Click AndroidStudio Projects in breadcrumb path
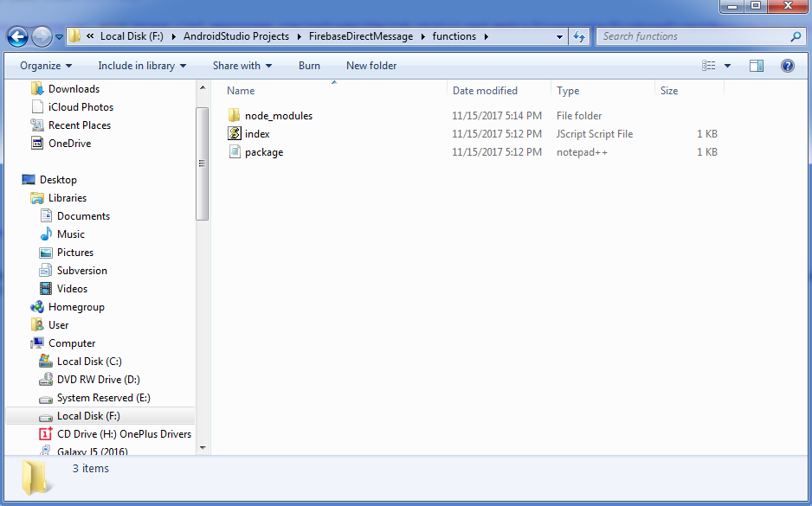The height and width of the screenshot is (506, 812). tap(236, 36)
